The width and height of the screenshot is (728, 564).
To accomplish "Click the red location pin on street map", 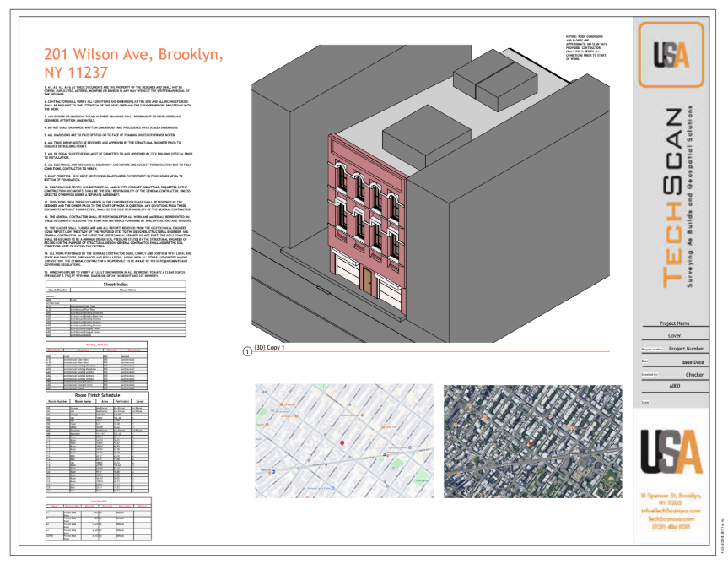I will point(342,443).
